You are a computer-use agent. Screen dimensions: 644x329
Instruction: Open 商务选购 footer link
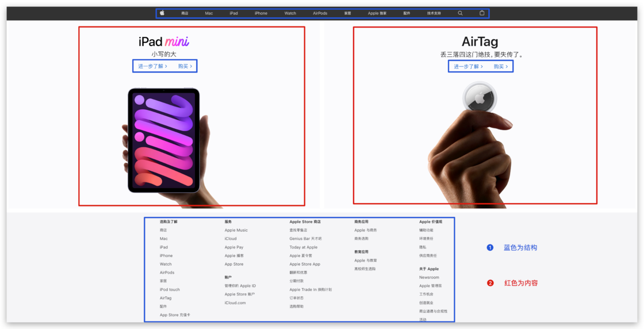(x=362, y=239)
